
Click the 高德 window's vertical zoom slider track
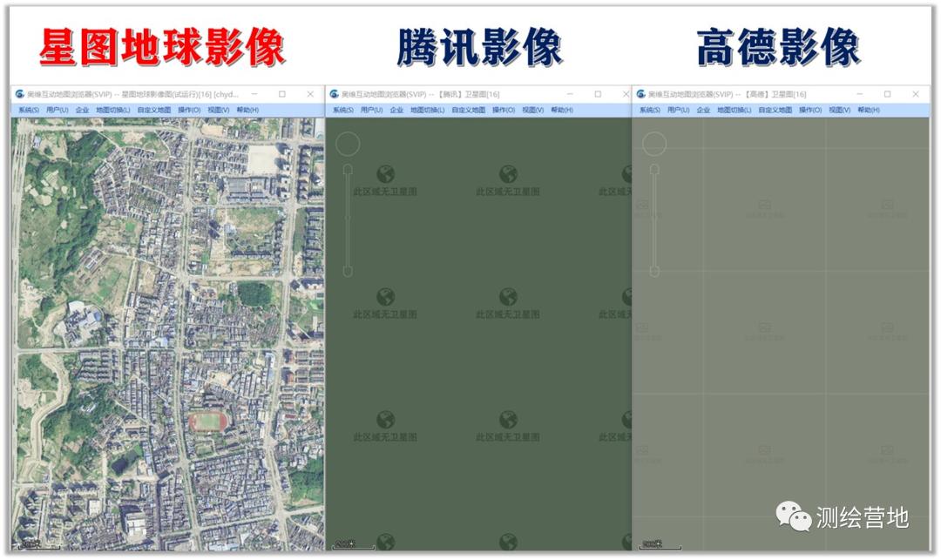coord(654,218)
